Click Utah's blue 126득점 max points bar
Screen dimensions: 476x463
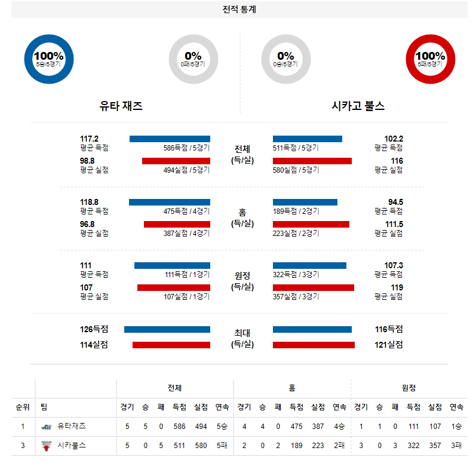[x=167, y=329]
